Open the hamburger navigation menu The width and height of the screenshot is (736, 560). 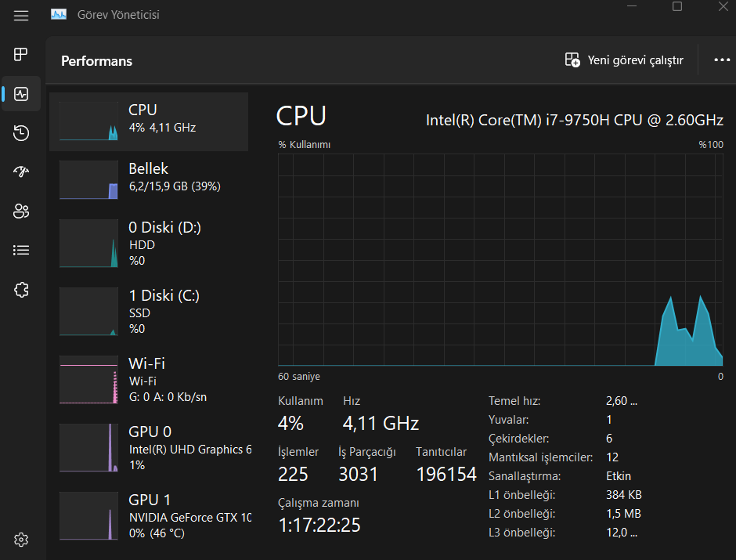(21, 15)
